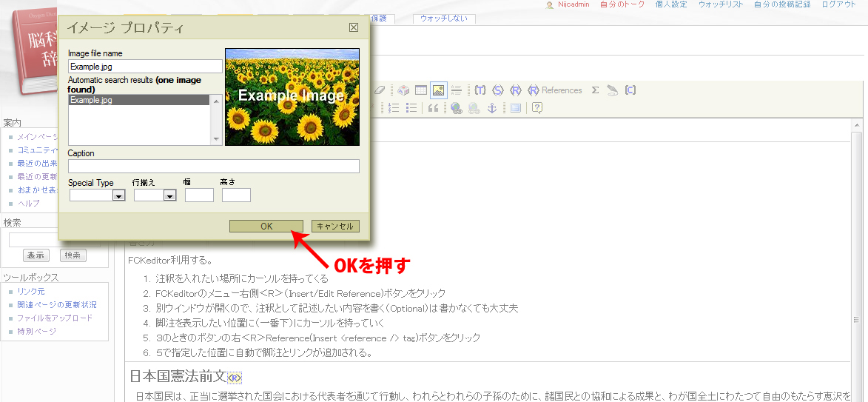Screen dimensions: 868x402
Task: Click the キャンセル button
Action: click(335, 227)
